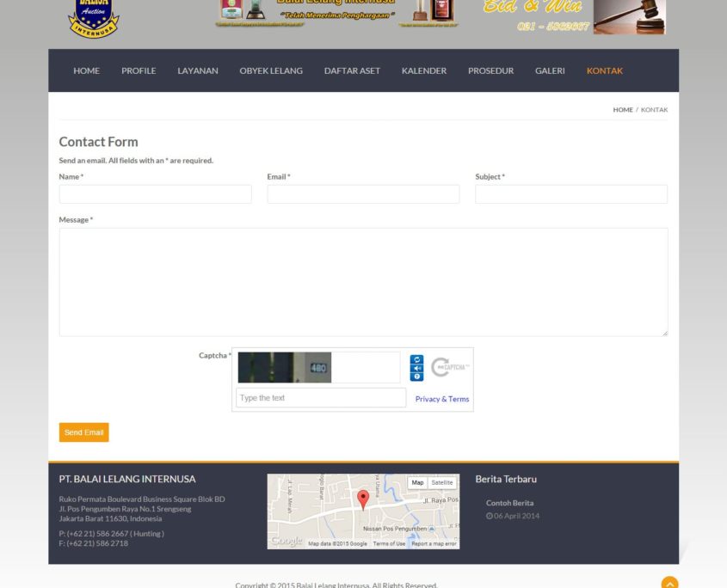Switch map to Map view
The height and width of the screenshot is (588, 727).
click(417, 483)
